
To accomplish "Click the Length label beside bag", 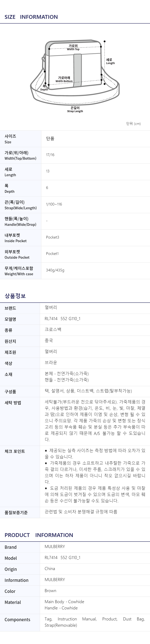I will click(x=110, y=61).
